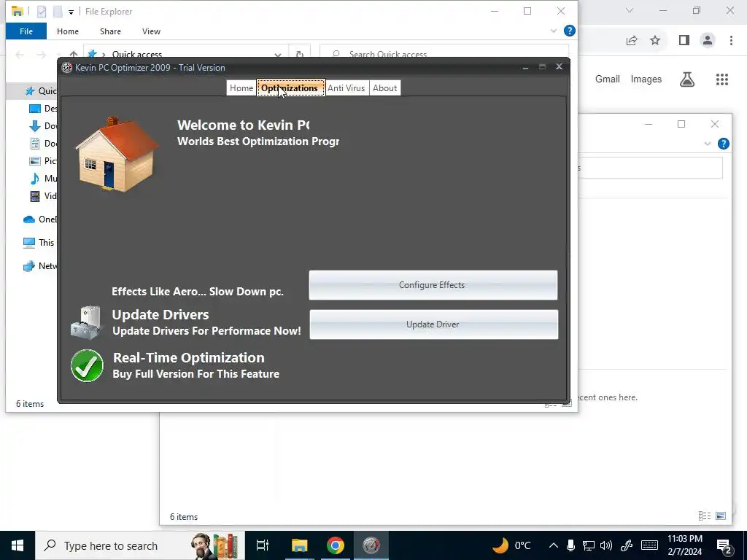Click the volume icon in system tray
Image resolution: width=747 pixels, height=560 pixels.
coord(606,545)
